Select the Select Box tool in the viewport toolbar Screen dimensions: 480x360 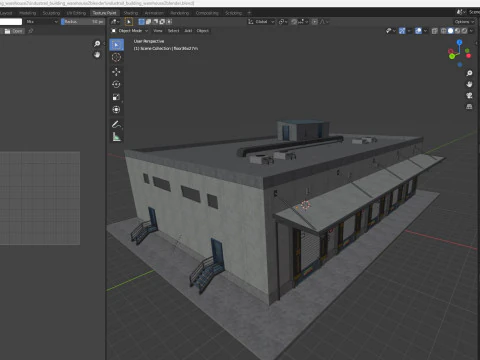point(116,45)
